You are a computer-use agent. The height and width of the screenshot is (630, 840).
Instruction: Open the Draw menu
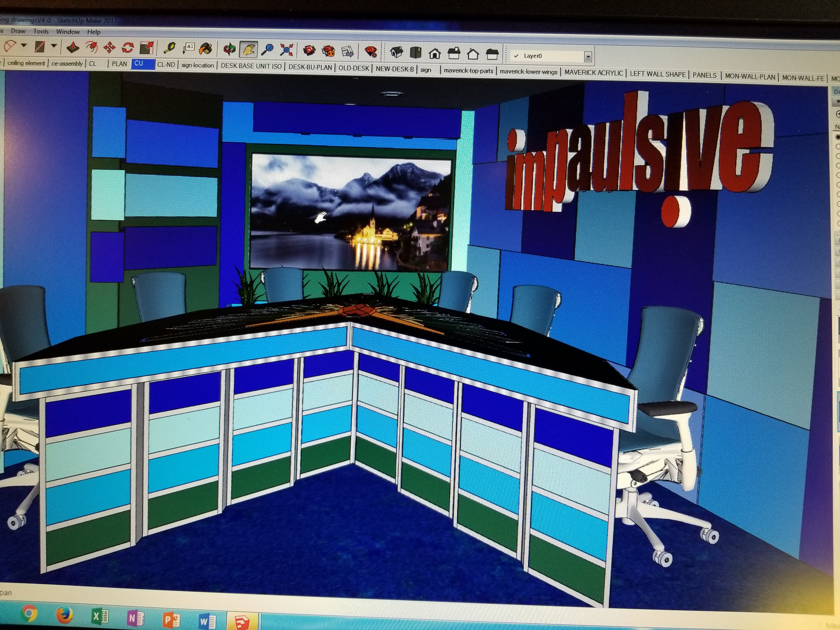point(18,31)
